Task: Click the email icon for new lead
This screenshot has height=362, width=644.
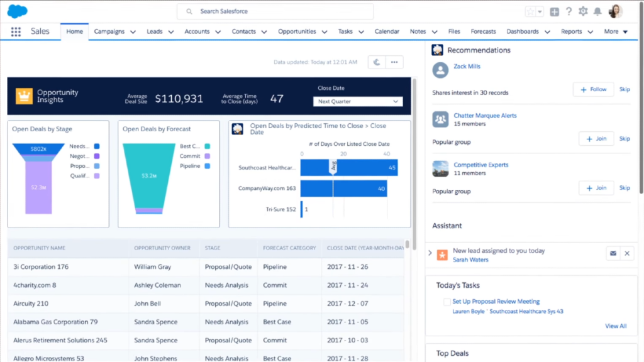Action: [613, 253]
